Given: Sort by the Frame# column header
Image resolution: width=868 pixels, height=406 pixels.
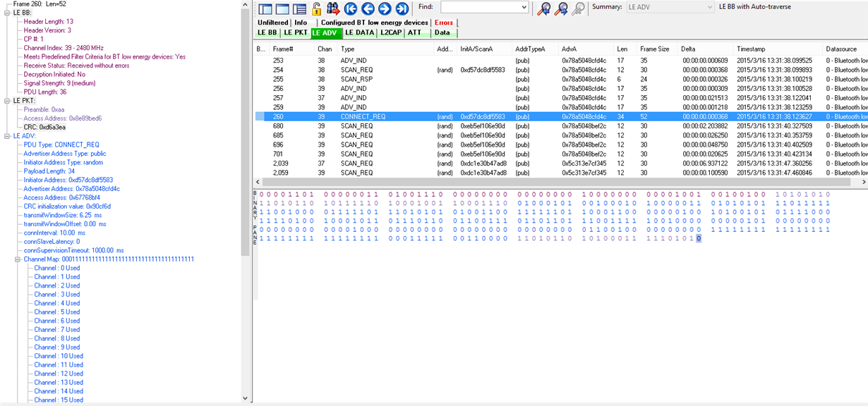Looking at the screenshot, I should [x=292, y=49].
